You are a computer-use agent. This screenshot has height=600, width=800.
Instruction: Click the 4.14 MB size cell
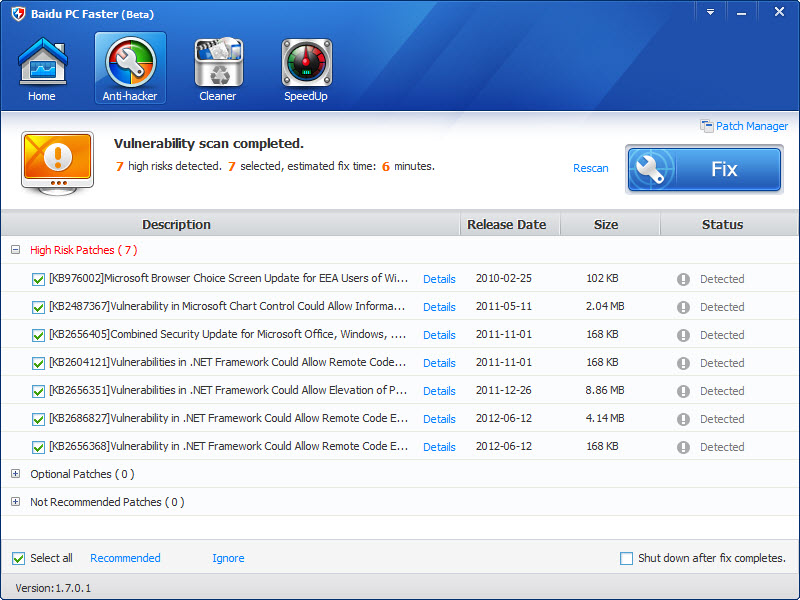(x=605, y=419)
